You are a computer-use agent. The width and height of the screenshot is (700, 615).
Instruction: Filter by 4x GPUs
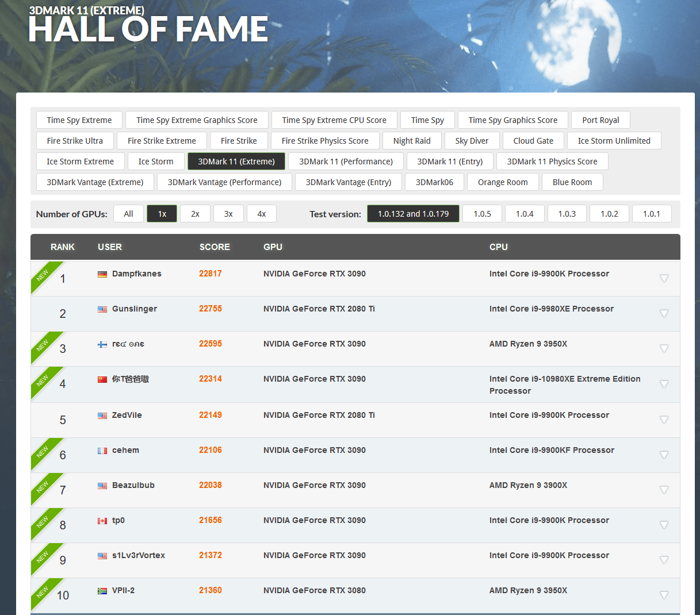262,214
